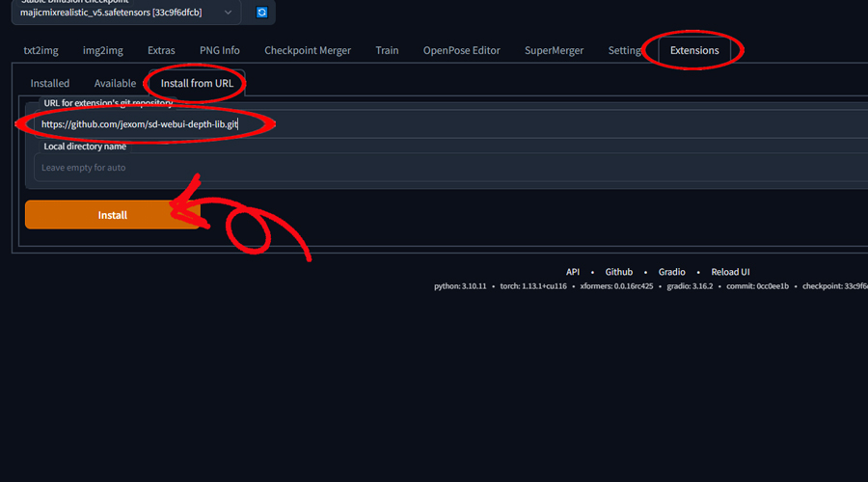The height and width of the screenshot is (482, 868).
Task: Open the Train tab
Action: 387,50
